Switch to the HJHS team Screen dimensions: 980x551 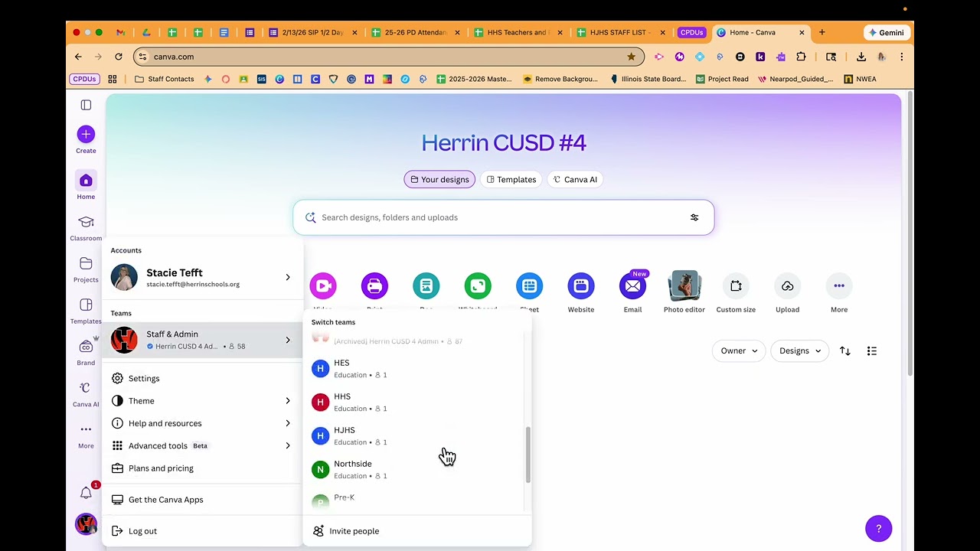[x=414, y=436]
